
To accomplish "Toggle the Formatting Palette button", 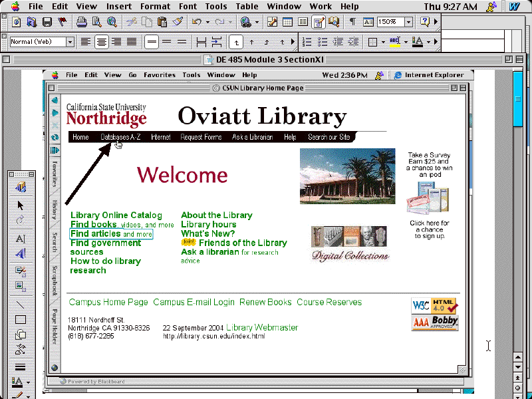I will [x=368, y=22].
